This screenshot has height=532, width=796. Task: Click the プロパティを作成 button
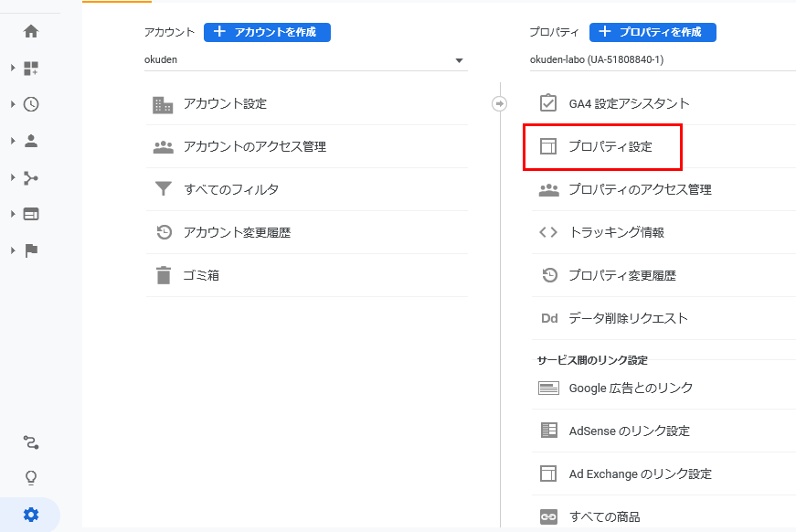pyautogui.click(x=653, y=32)
